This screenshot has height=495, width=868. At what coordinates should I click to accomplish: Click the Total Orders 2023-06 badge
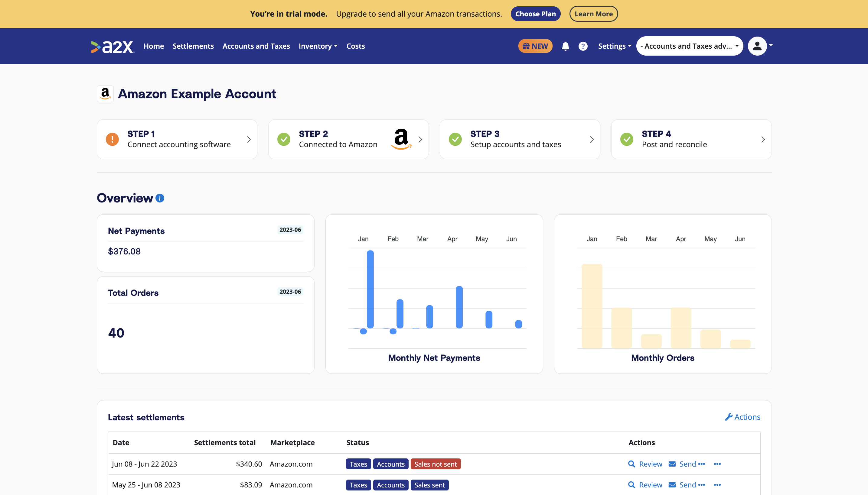click(x=290, y=292)
